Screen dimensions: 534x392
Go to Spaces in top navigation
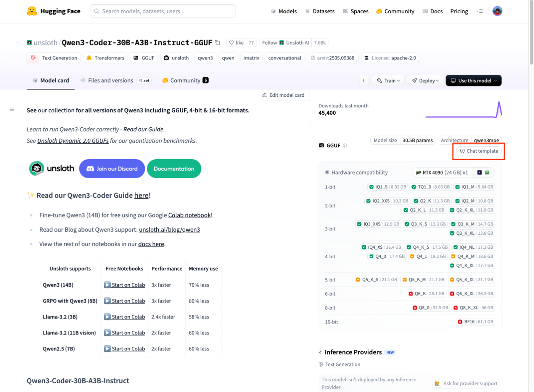355,11
